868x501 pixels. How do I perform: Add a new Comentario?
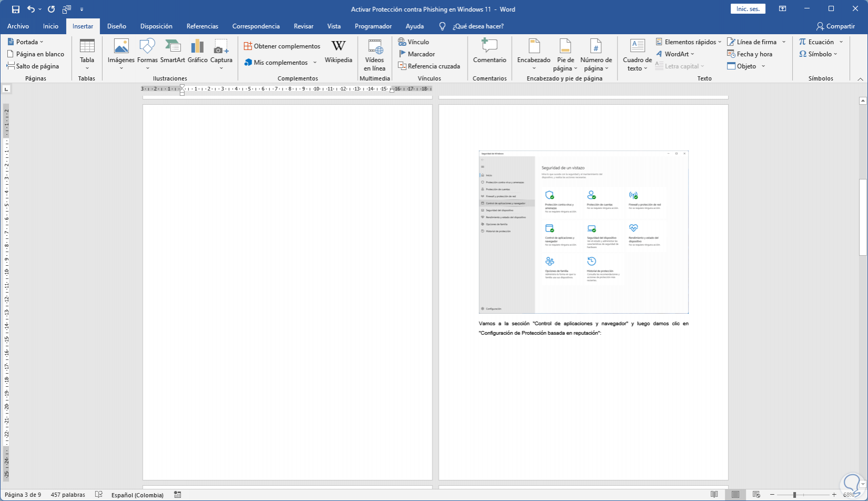click(489, 50)
